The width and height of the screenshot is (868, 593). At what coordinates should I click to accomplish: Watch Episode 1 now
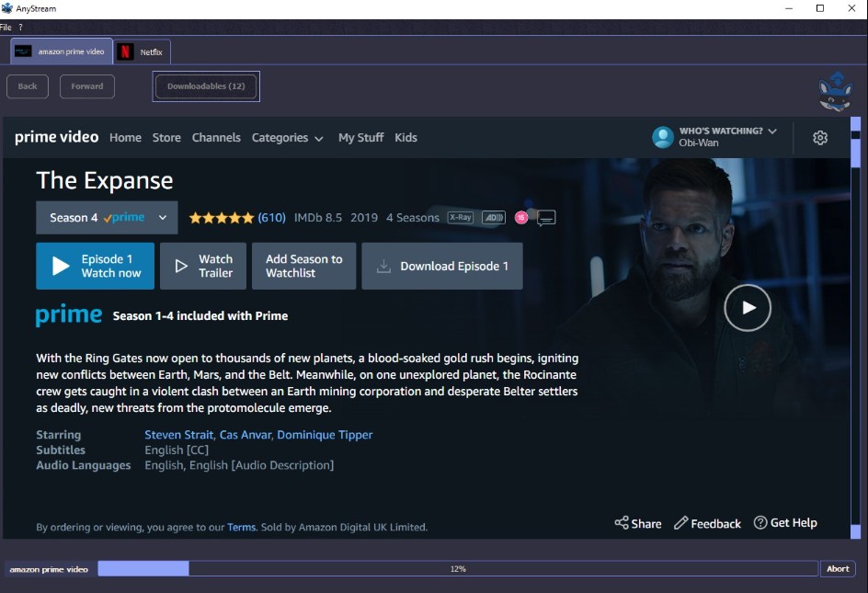click(x=96, y=266)
